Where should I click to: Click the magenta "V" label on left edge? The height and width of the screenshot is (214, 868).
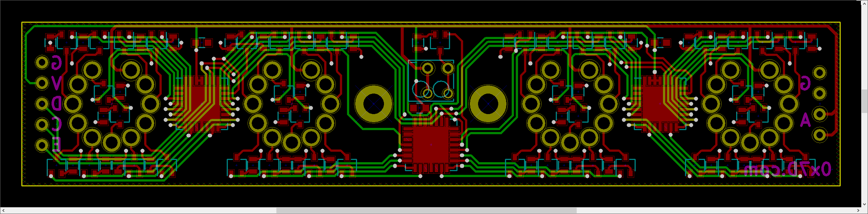click(56, 83)
